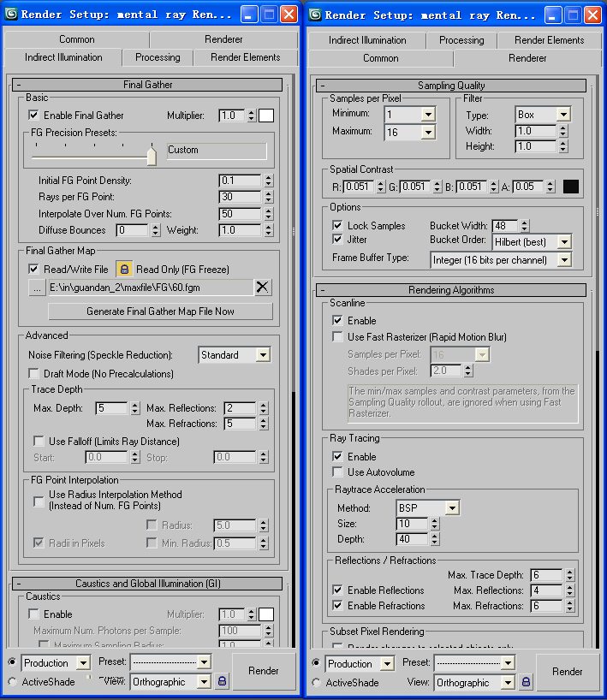Screen dimensions: 607x700
Task: Collapse the Final Gather rollout
Action: (147, 85)
